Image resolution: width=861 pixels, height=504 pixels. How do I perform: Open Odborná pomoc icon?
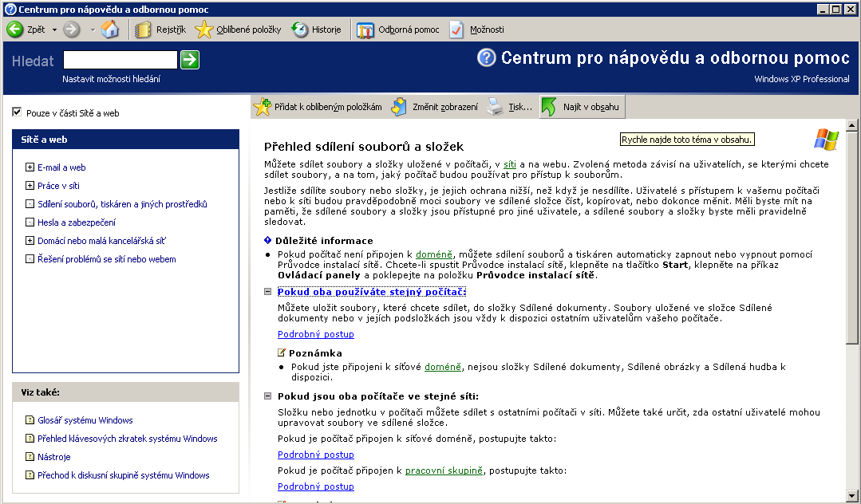365,30
